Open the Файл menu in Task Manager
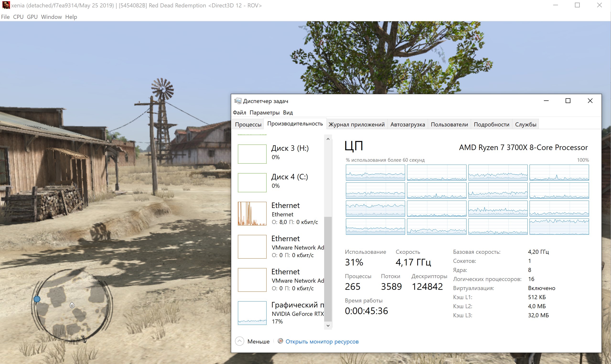The image size is (611, 364). click(x=239, y=113)
